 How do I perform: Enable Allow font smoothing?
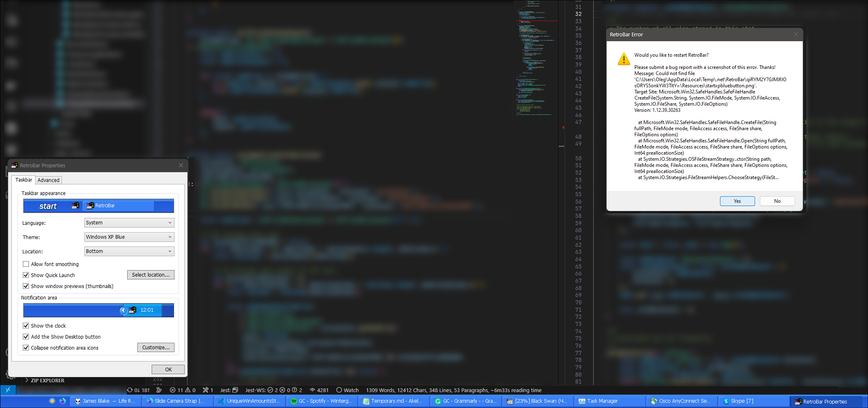[x=26, y=264]
